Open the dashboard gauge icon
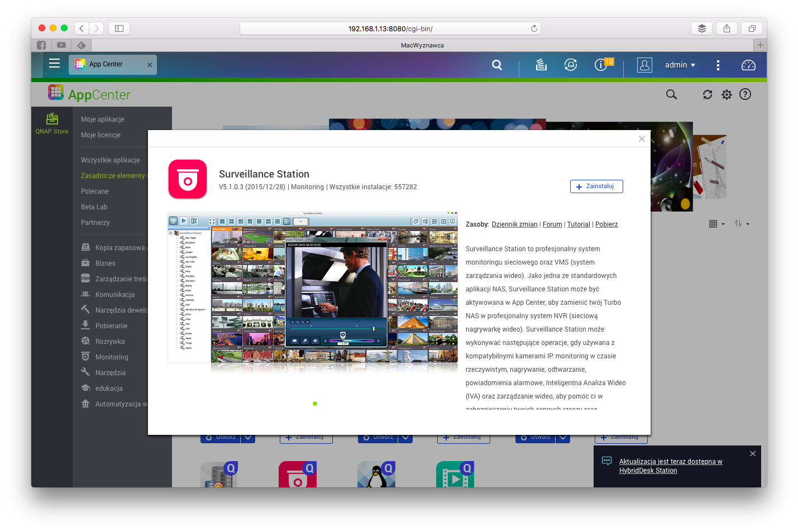Image resolution: width=798 pixels, height=532 pixels. click(x=748, y=65)
